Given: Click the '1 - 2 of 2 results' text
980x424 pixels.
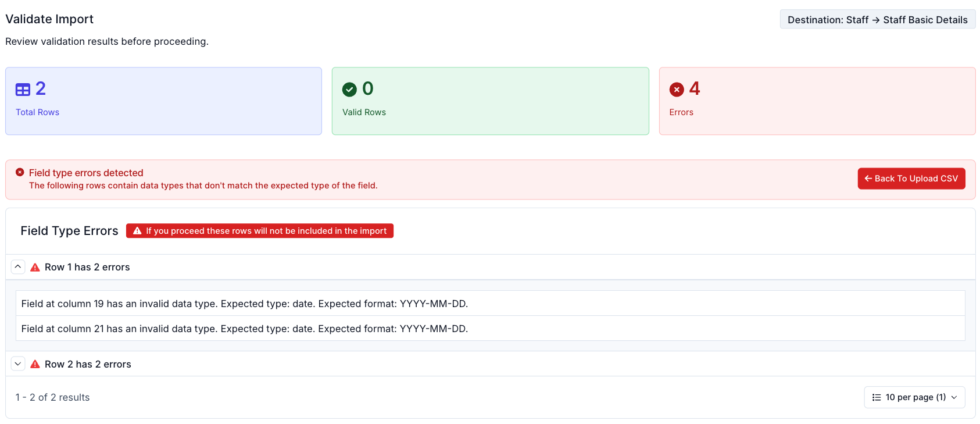Looking at the screenshot, I should click(53, 397).
